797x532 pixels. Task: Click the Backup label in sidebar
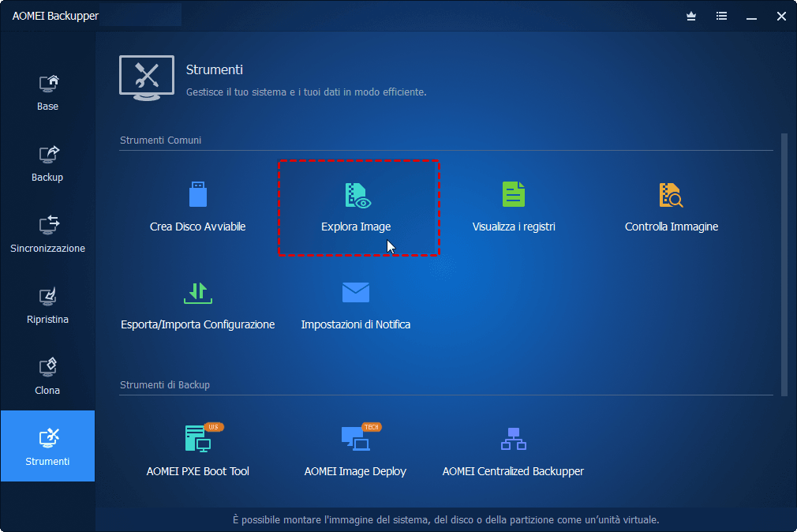click(x=47, y=178)
